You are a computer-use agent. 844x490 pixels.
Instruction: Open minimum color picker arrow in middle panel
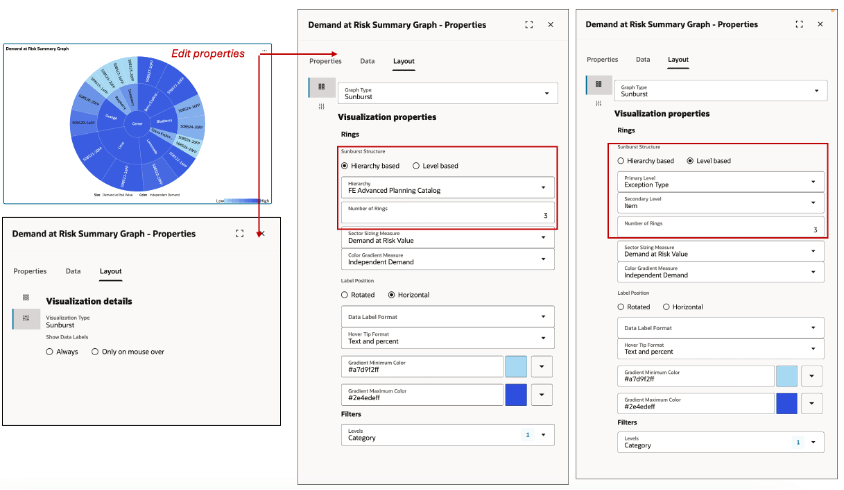(541, 367)
